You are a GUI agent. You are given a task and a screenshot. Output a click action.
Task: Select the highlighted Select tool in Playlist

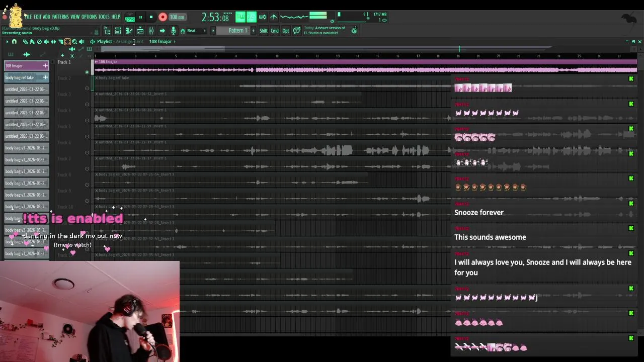[x=67, y=42]
